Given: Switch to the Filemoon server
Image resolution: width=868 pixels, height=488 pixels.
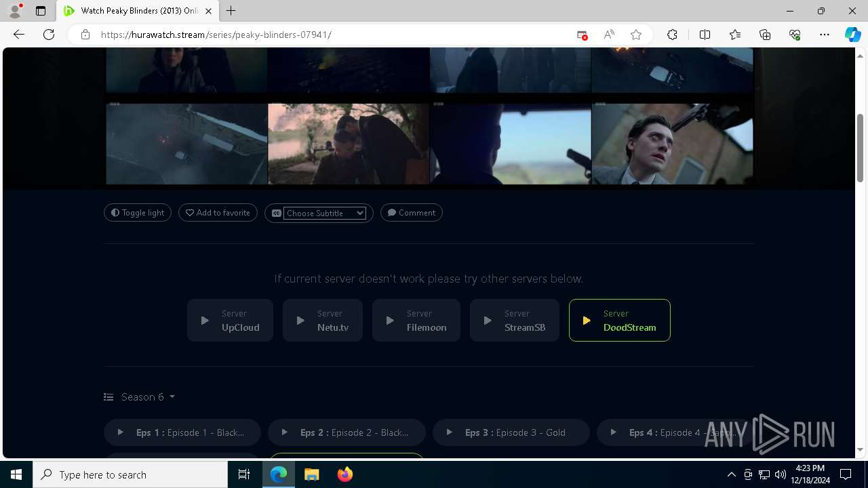Looking at the screenshot, I should pyautogui.click(x=416, y=321).
